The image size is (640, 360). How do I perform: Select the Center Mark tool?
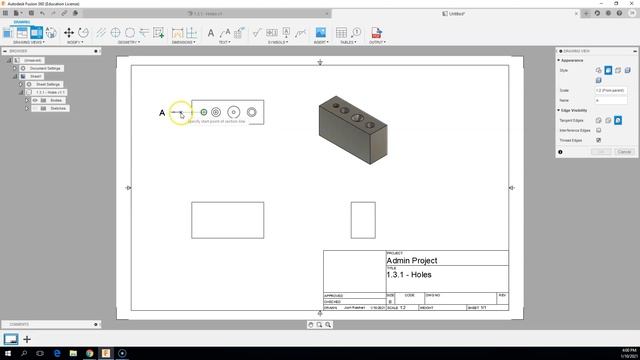click(x=116, y=33)
